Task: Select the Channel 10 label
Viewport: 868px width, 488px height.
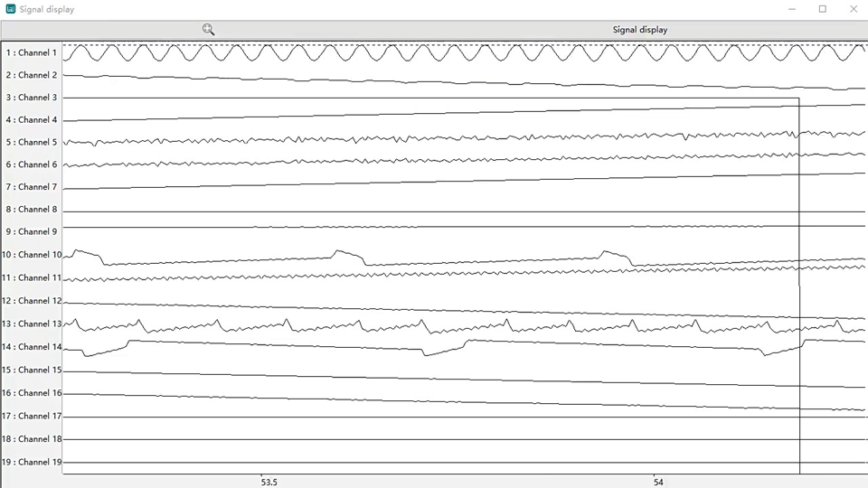Action: pyautogui.click(x=32, y=255)
